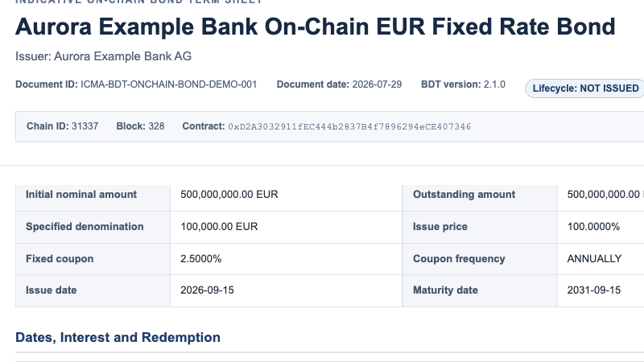644x362 pixels.
Task: Click the Fixed coupon 2.5000% cell
Action: pyautogui.click(x=287, y=259)
